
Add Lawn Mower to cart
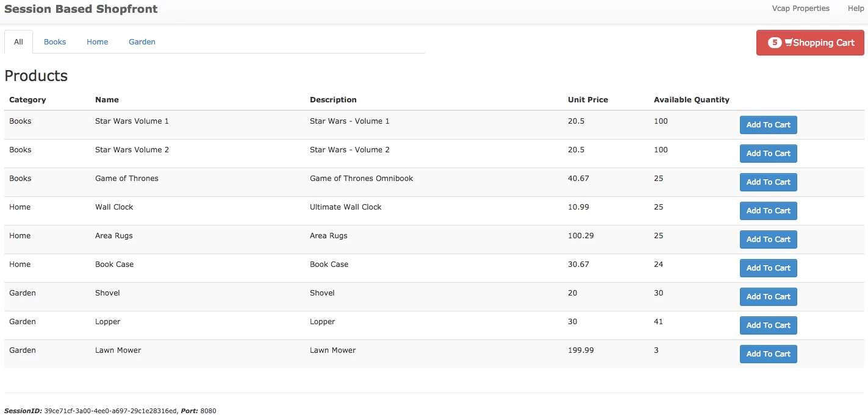(x=768, y=354)
